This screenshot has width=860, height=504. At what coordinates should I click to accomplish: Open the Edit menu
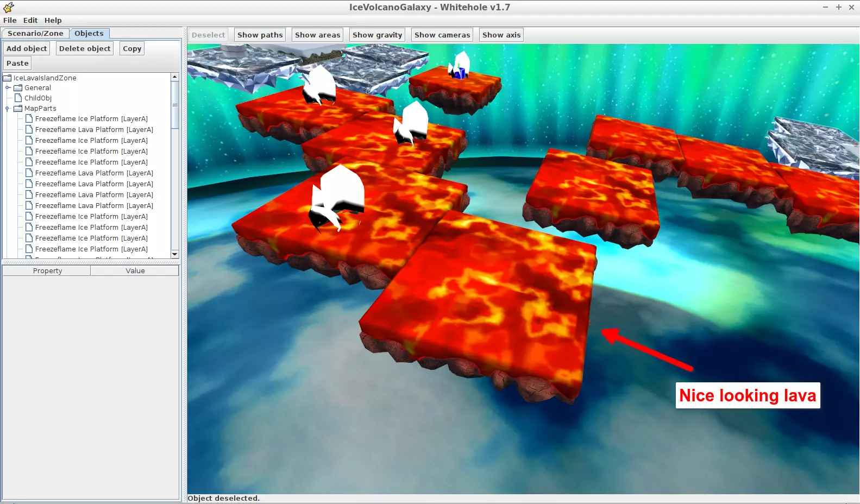pos(30,20)
